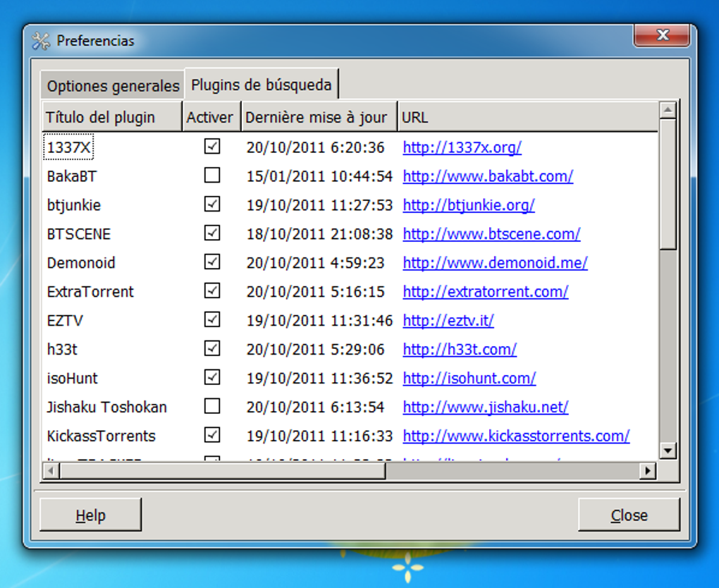Enable the Jishaku Toshokan plugin checkbox
Image resolution: width=719 pixels, height=588 pixels.
(x=212, y=406)
